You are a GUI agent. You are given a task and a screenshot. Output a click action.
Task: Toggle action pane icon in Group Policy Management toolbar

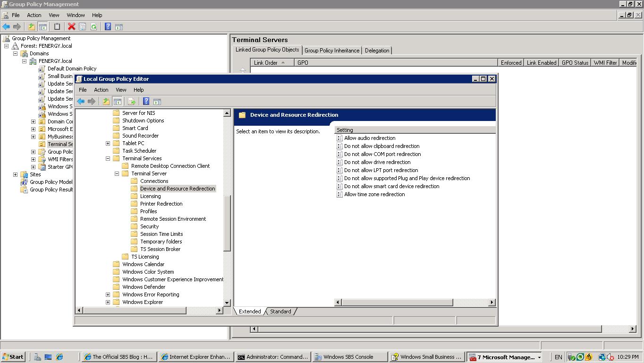(x=119, y=27)
